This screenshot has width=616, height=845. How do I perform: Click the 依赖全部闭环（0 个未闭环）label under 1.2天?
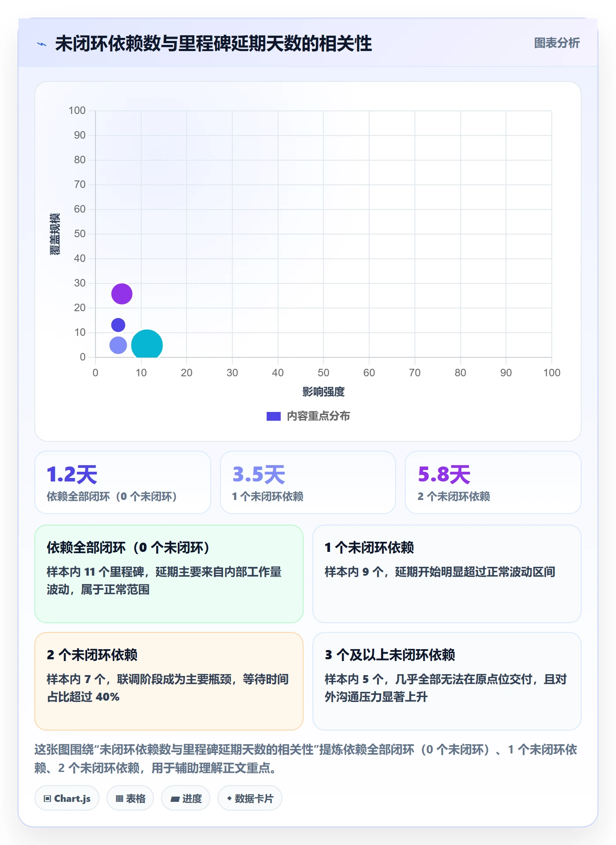coord(112,496)
